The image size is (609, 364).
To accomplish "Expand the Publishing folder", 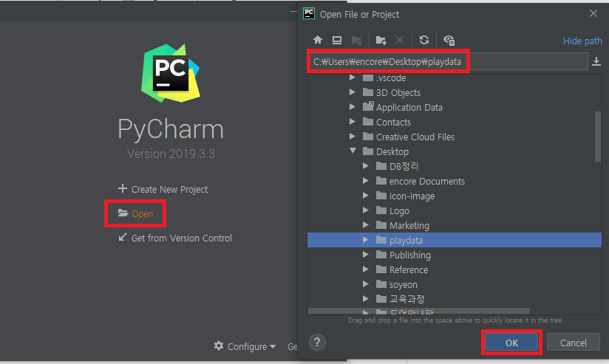I will coord(366,254).
